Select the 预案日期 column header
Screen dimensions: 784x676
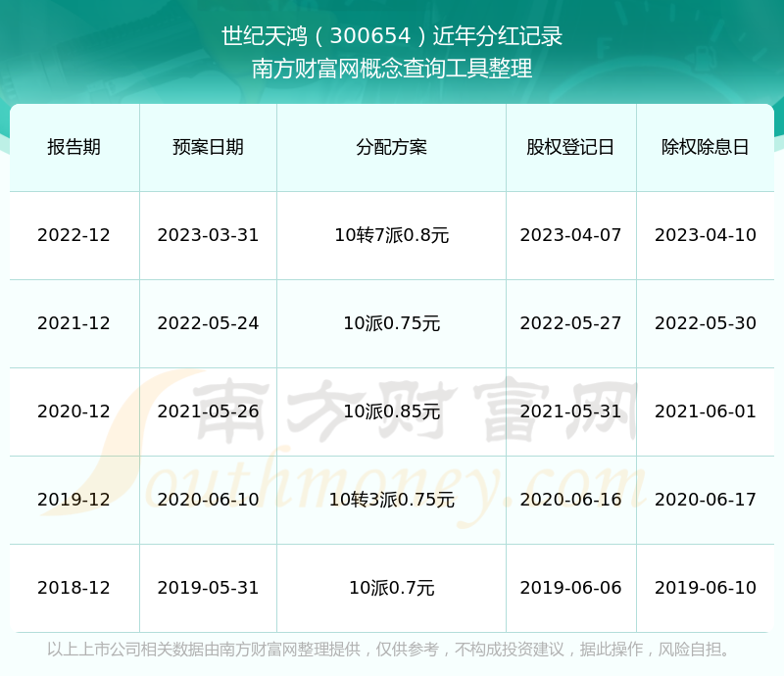pyautogui.click(x=208, y=147)
